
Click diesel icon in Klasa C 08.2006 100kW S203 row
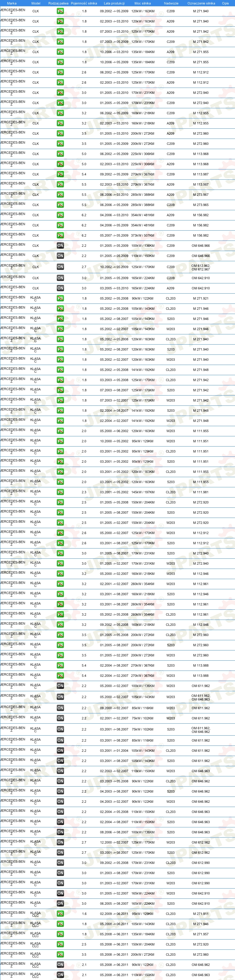[60, 832]
